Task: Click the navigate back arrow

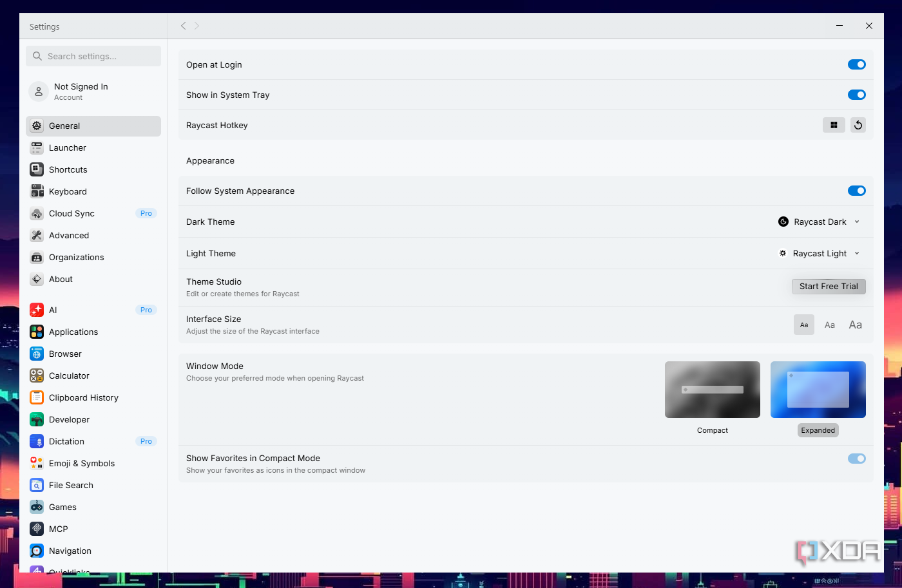Action: pyautogui.click(x=183, y=26)
